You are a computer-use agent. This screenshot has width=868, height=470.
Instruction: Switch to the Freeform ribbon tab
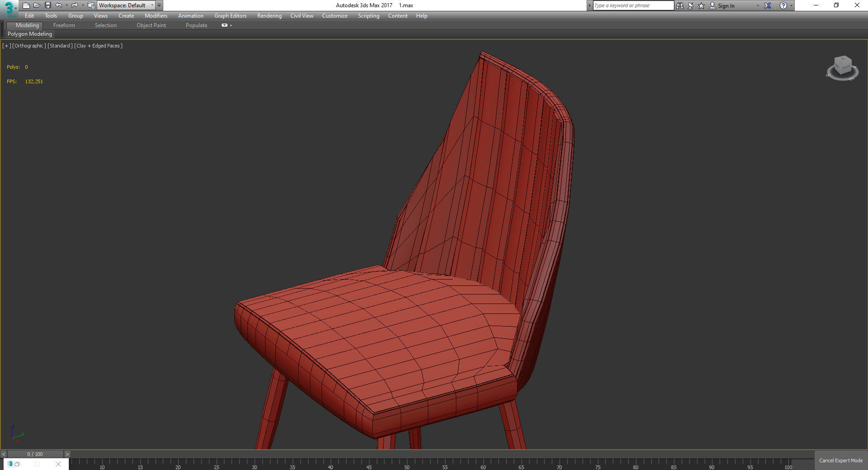point(64,25)
